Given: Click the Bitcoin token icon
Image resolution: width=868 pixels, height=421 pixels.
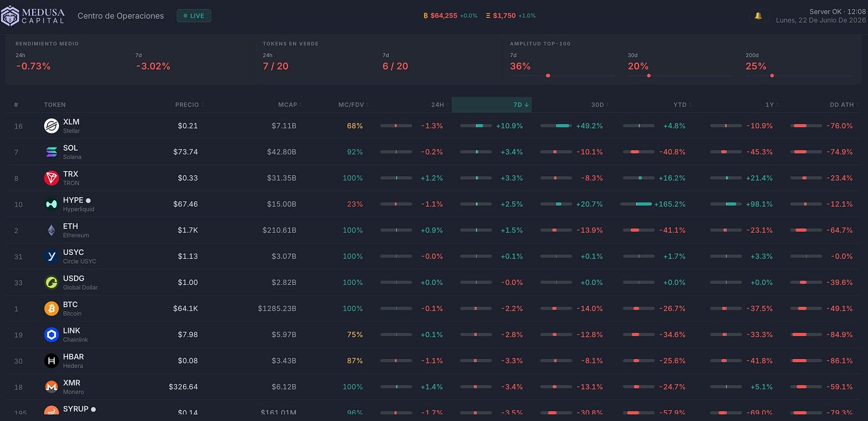Looking at the screenshot, I should click(51, 308).
